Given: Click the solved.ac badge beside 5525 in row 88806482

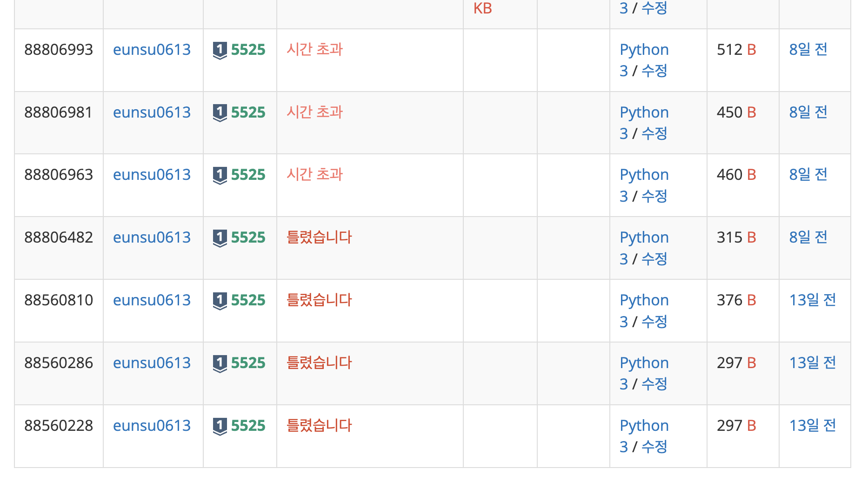Looking at the screenshot, I should [220, 237].
